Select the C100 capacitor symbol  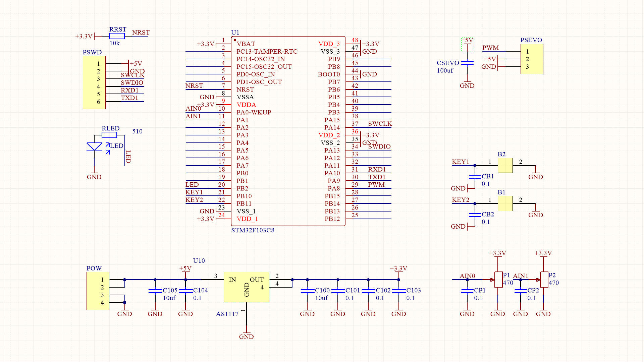click(307, 291)
